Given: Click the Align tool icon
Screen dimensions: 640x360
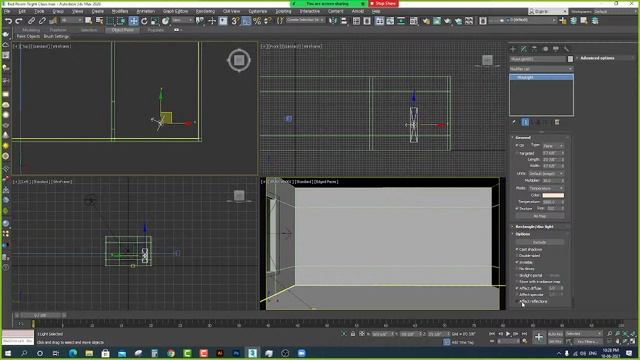Looking at the screenshot, I should click(x=344, y=21).
